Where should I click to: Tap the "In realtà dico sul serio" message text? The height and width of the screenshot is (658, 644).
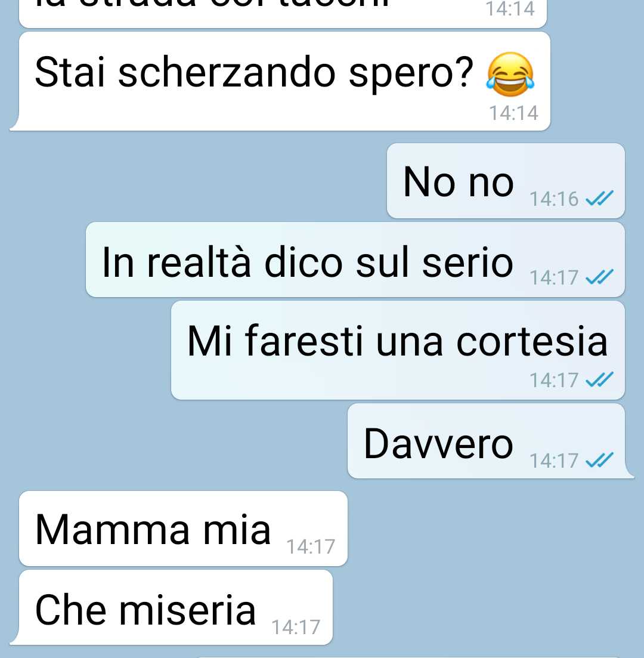coord(308,262)
